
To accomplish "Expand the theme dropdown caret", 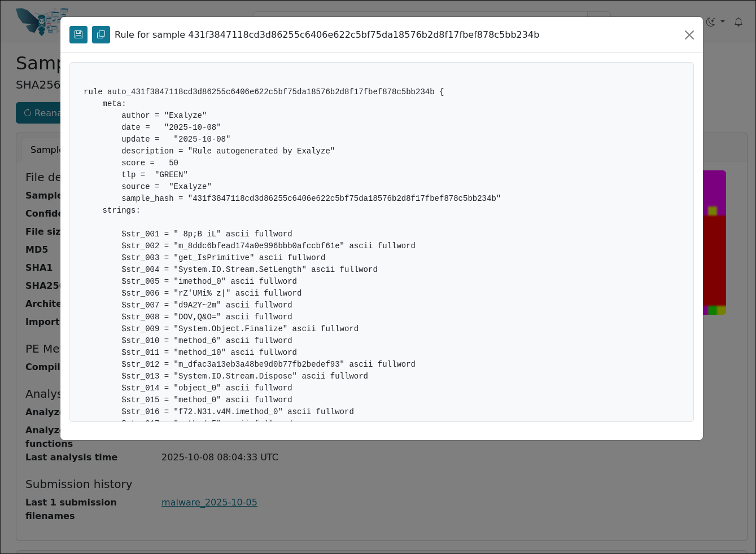I will [x=723, y=22].
